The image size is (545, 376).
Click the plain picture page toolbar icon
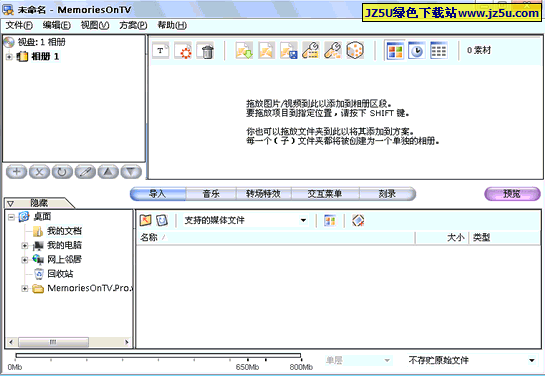coord(267,51)
